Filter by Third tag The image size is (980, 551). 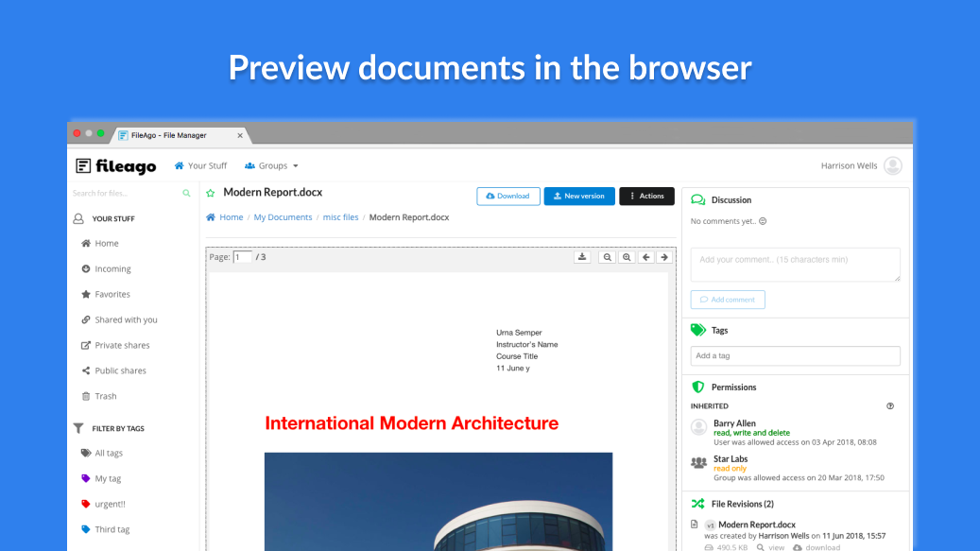(106, 529)
